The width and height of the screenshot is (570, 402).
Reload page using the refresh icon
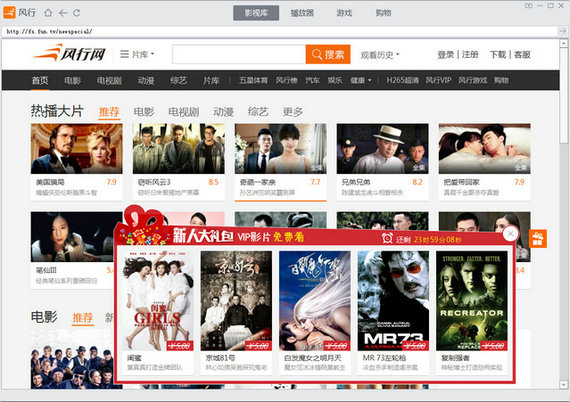tap(76, 13)
